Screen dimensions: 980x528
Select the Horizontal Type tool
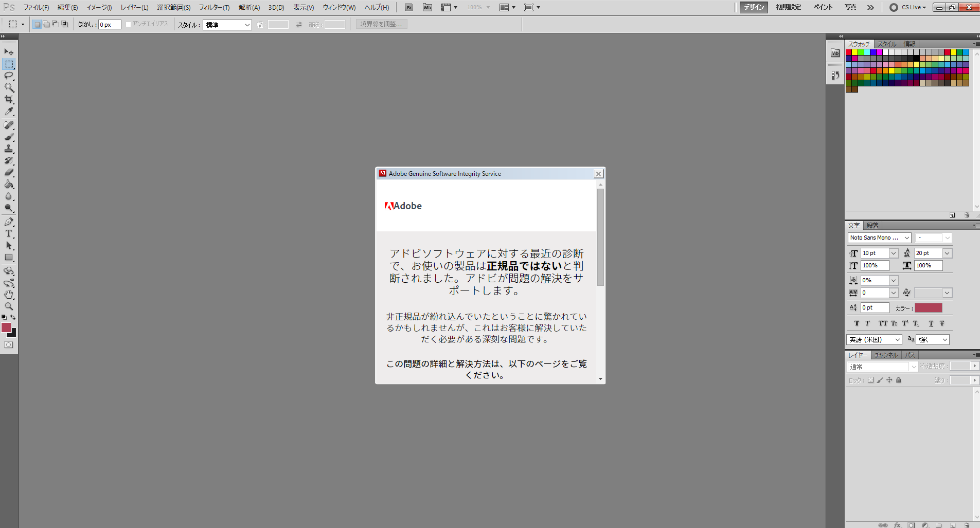[x=9, y=234]
